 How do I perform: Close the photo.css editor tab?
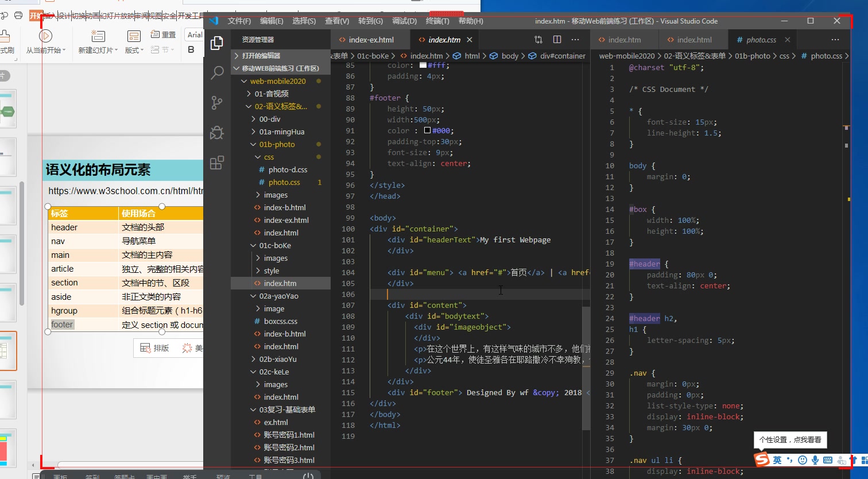788,40
